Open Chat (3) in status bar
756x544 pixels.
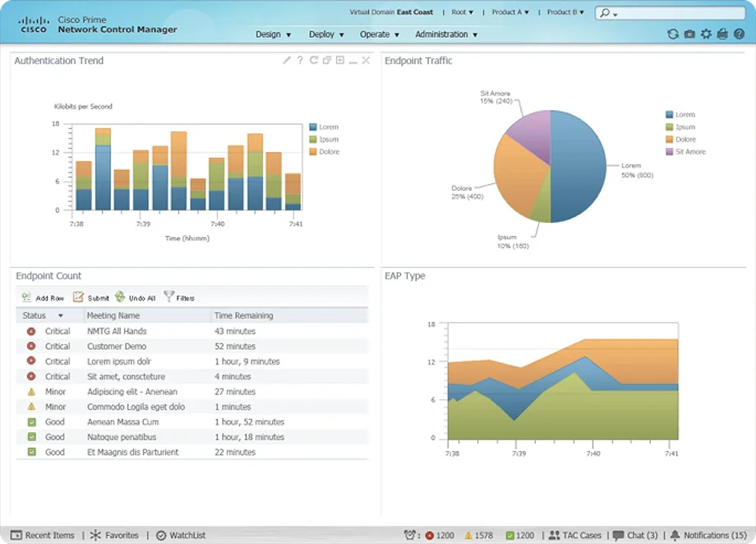pyautogui.click(x=635, y=535)
